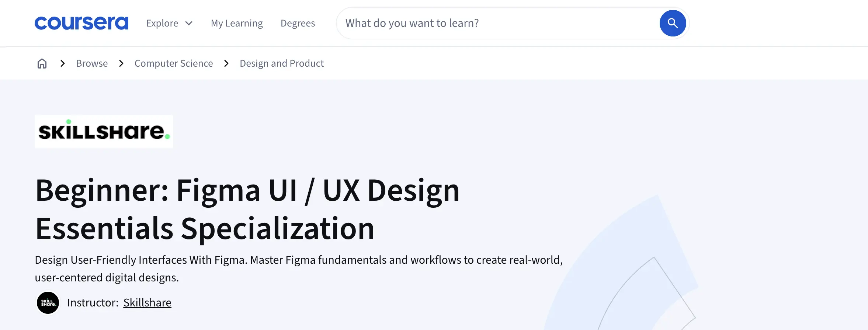The width and height of the screenshot is (868, 330).
Task: Click the blue search magnifier button
Action: pos(673,23)
